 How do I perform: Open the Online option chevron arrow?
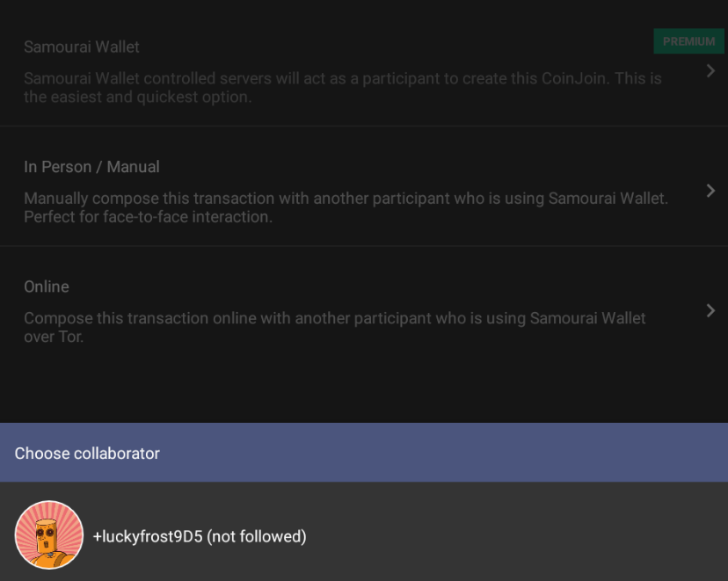tap(710, 310)
